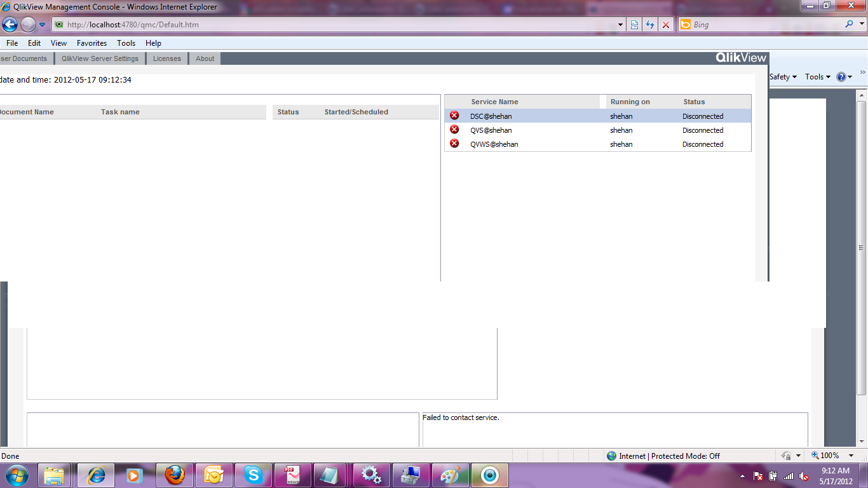868x488 pixels.
Task: Open Skype from the taskbar
Action: tap(254, 475)
